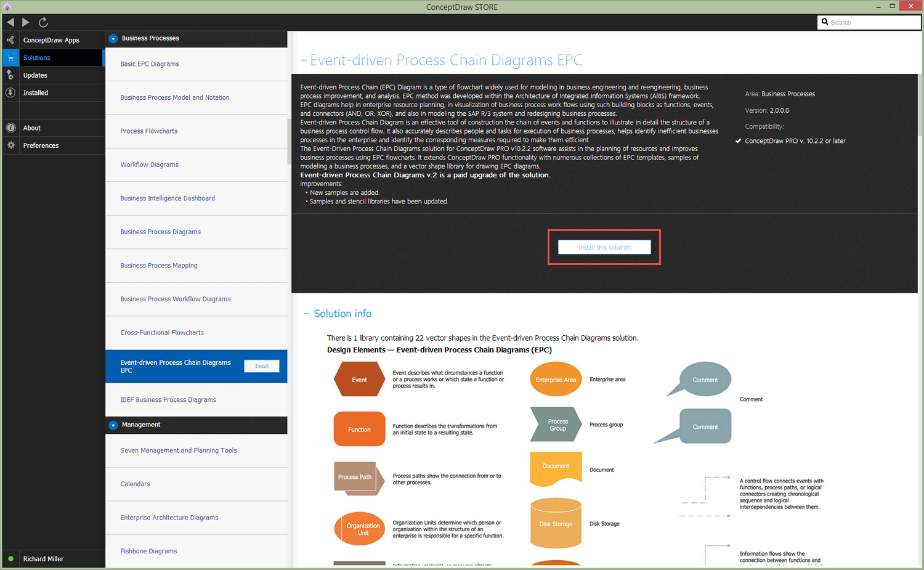Refresh the store page

43,22
